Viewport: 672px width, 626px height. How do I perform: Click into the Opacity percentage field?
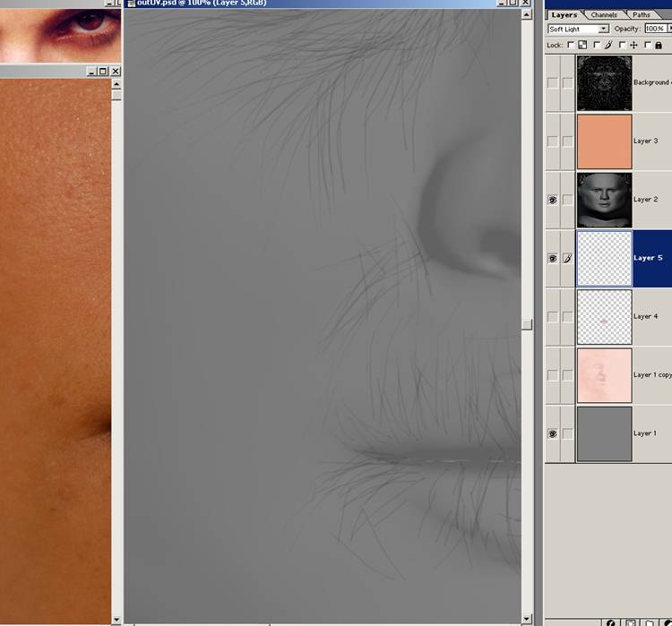point(654,29)
